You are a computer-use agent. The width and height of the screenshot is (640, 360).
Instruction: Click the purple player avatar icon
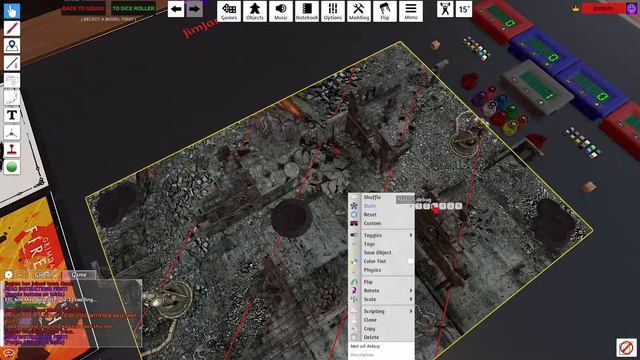coord(631,8)
